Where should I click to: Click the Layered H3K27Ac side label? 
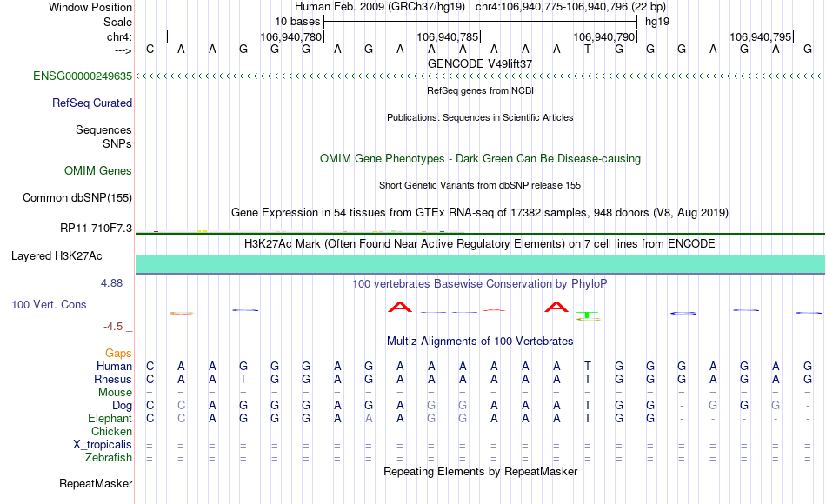click(x=57, y=256)
